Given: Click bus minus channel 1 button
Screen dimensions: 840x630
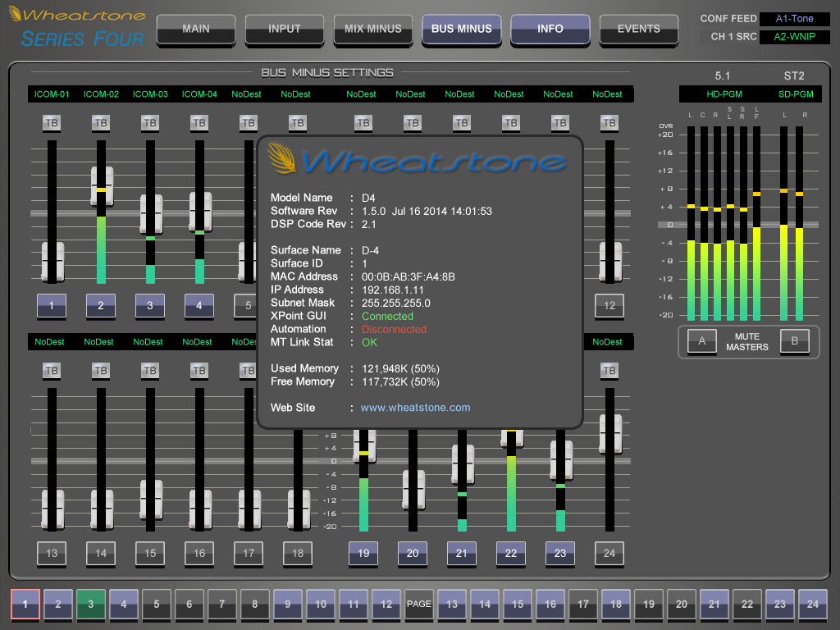Looking at the screenshot, I should click(x=52, y=306).
